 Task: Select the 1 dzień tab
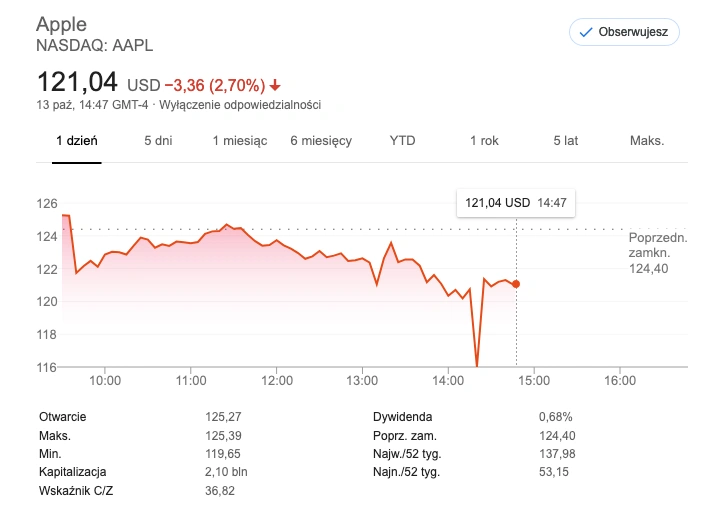click(77, 141)
